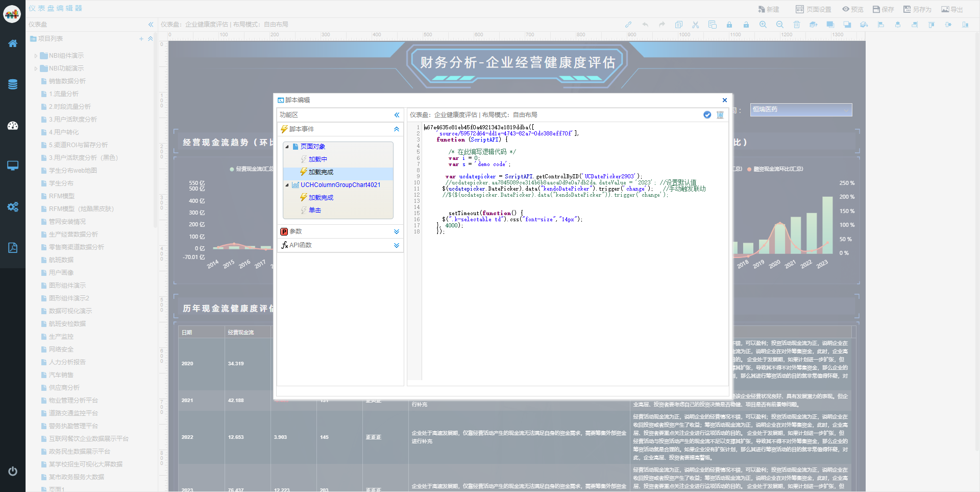Collapse the 页面对象 tree node

pos(287,147)
